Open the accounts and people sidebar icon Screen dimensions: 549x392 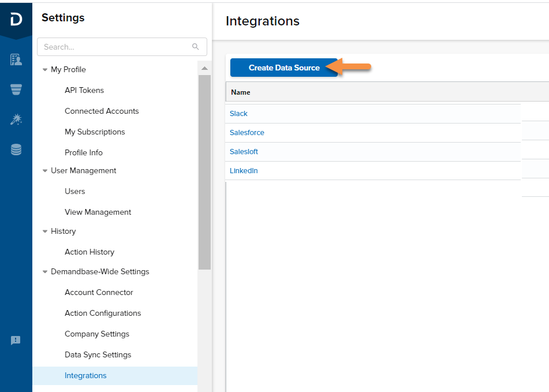16,60
